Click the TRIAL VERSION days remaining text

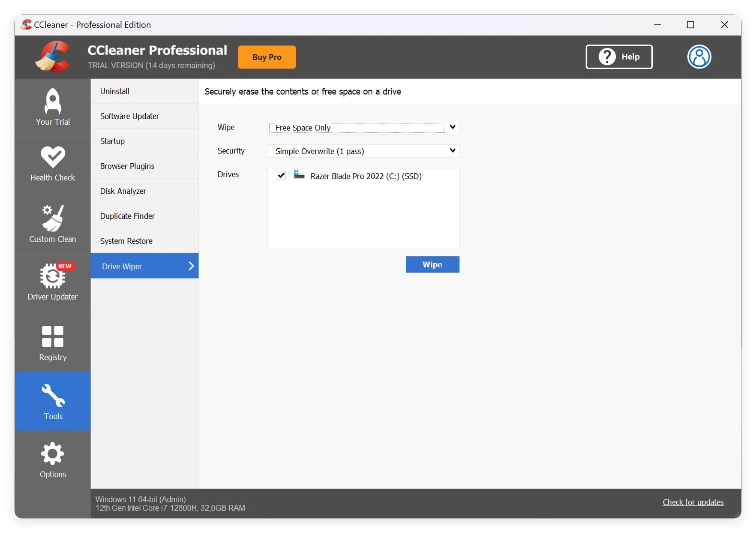pos(151,65)
